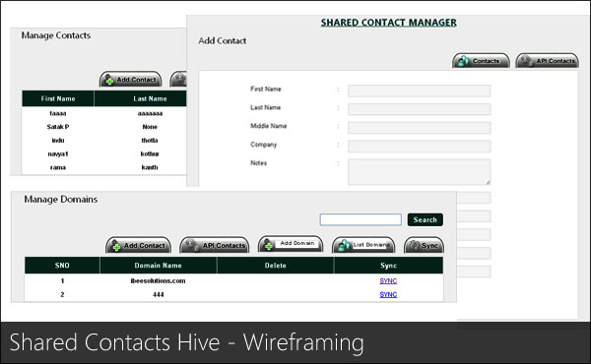Select last name 'aaaaaaa' cell

coord(150,113)
